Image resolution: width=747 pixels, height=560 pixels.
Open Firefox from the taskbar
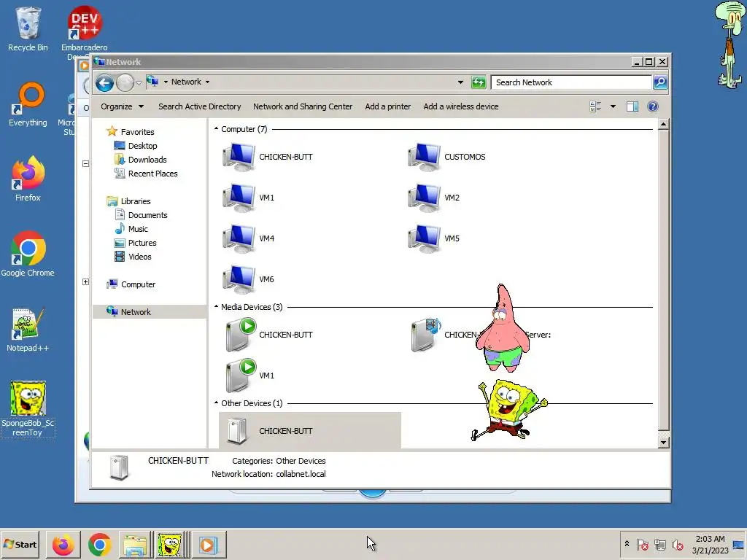[63, 545]
